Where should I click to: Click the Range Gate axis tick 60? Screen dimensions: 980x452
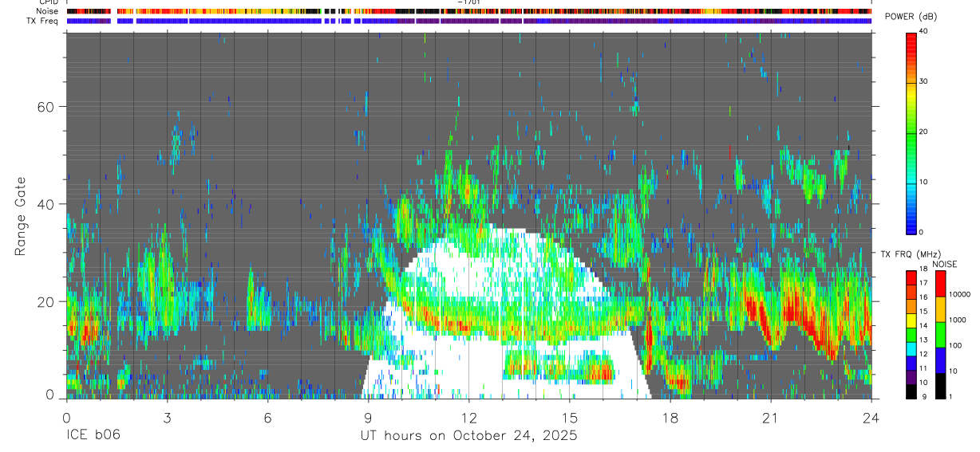coord(47,107)
